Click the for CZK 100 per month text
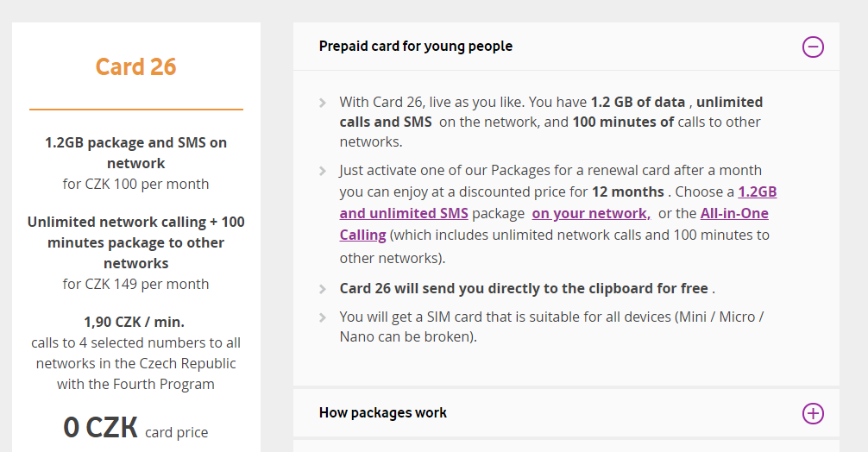Screen dimensions: 868x452 [x=135, y=184]
